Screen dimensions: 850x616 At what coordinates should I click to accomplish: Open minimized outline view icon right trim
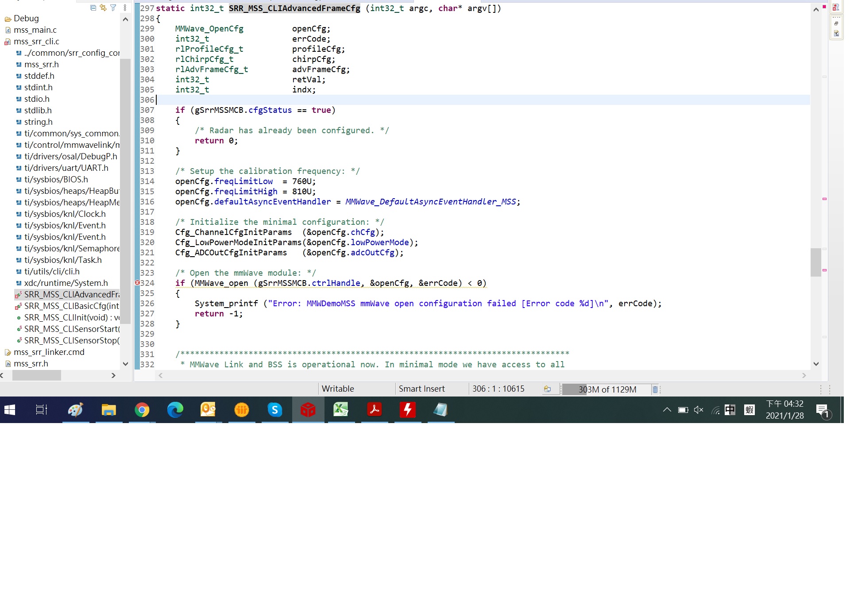(836, 34)
